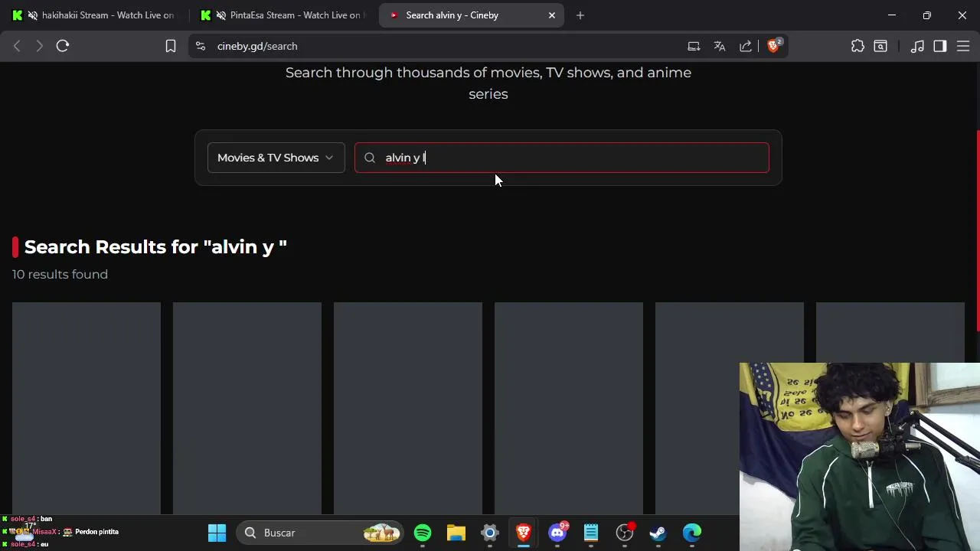The image size is (980, 551).
Task: Minimize the browser window
Action: tap(891, 15)
